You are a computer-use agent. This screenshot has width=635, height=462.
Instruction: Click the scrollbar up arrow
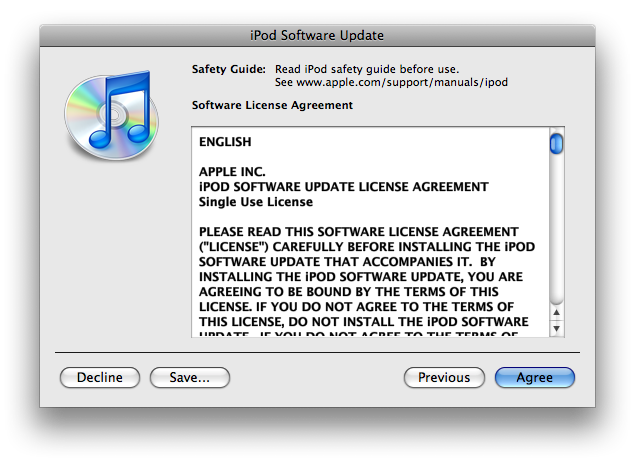556,312
